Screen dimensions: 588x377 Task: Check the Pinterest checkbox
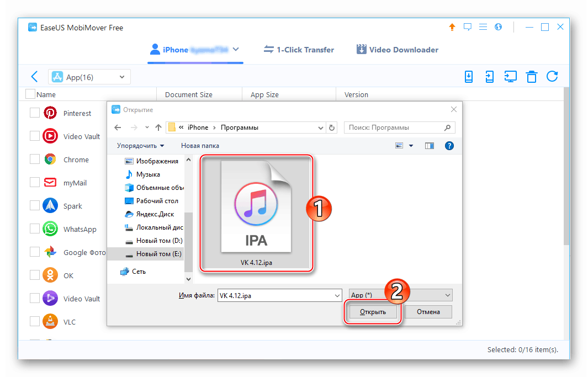pos(34,113)
